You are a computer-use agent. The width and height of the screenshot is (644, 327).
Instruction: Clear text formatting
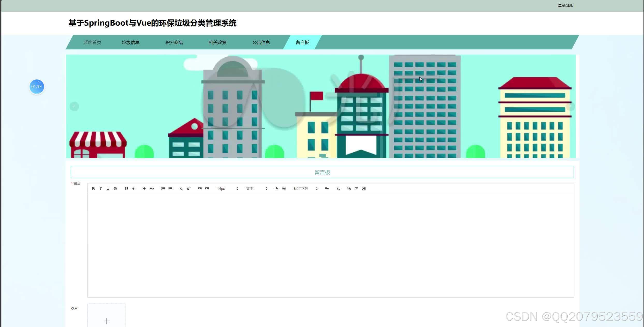coord(338,189)
